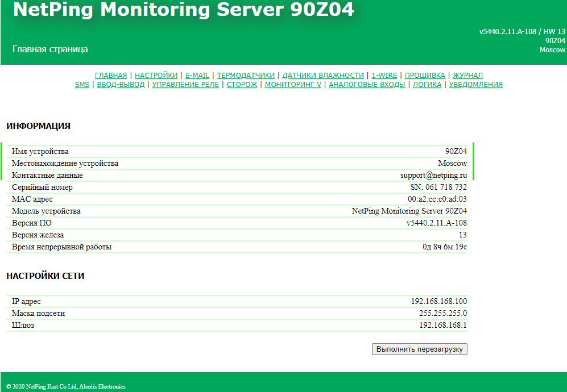This screenshot has width=567, height=392.
Task: Open the ПРОШИВКА firmware page
Action: pos(425,75)
